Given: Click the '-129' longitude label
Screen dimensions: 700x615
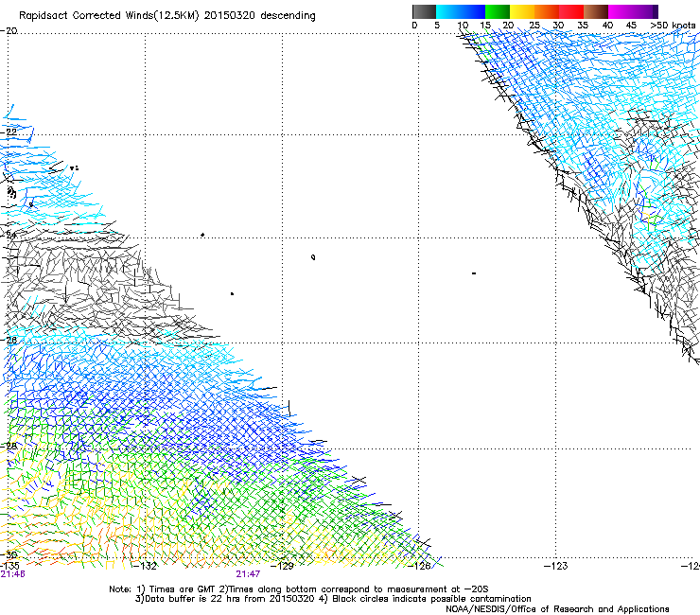Looking at the screenshot, I should [x=282, y=566].
